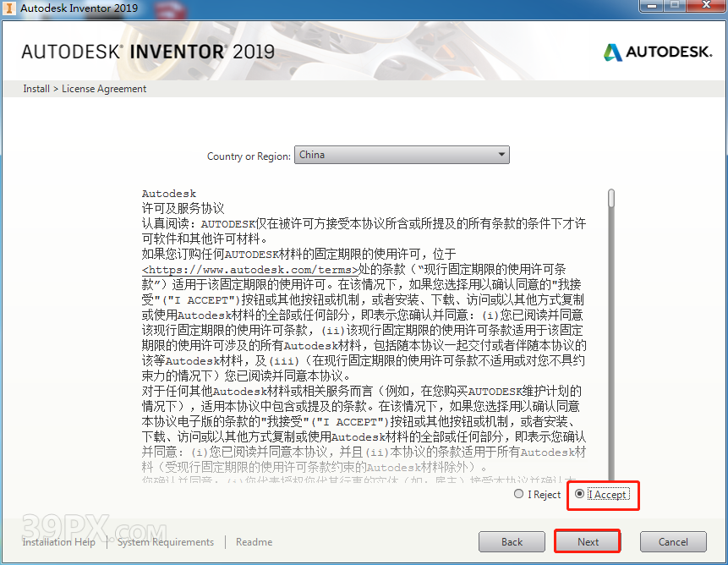Click the "License Agreement" breadcrumb text
Viewport: 728px width, 565px height.
coord(104,89)
